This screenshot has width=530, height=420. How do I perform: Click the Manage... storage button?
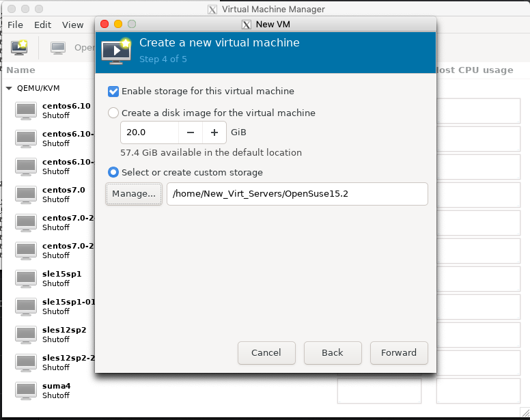[x=134, y=194]
